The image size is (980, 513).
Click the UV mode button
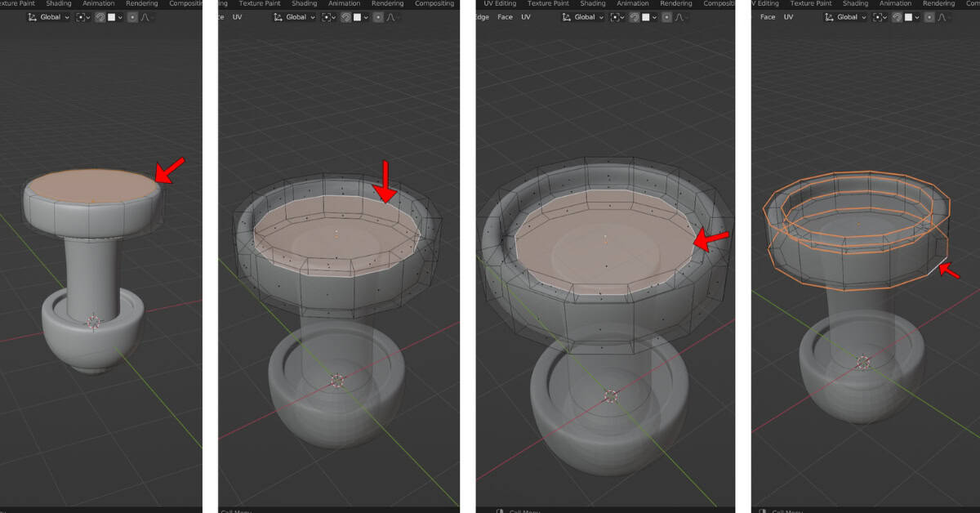(525, 16)
